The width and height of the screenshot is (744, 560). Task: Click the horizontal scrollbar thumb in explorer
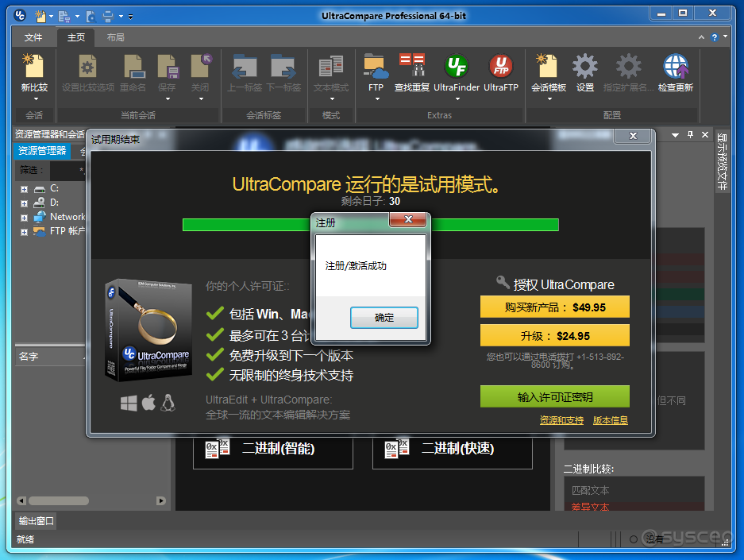point(59,500)
